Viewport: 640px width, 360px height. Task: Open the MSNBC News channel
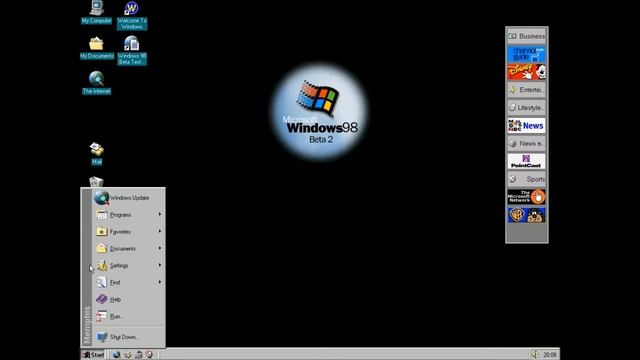click(x=527, y=126)
